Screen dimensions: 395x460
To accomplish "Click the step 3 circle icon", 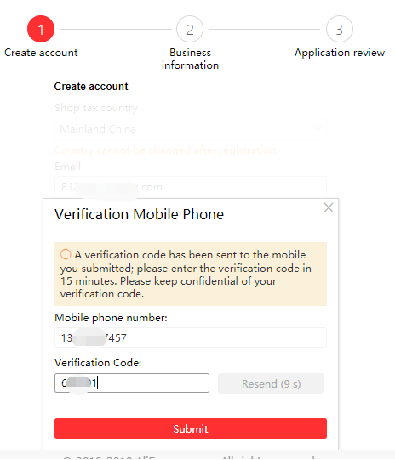I will (339, 29).
